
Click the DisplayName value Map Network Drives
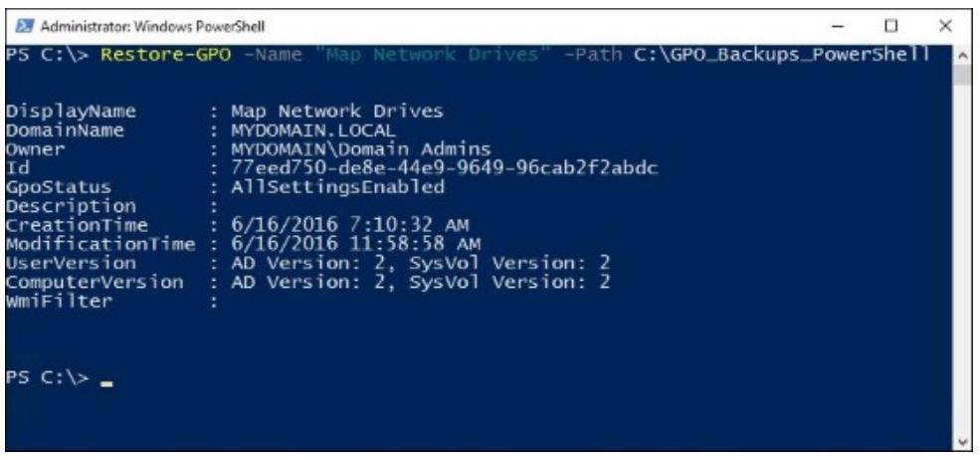tap(337, 112)
